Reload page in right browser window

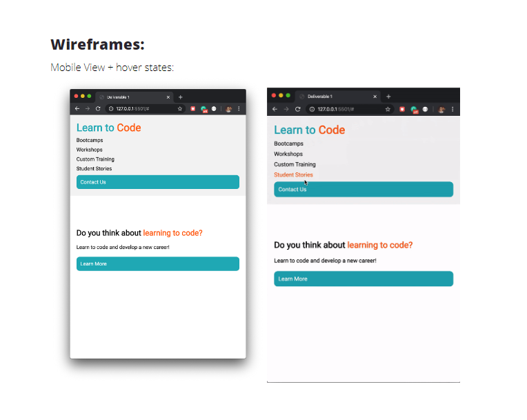pyautogui.click(x=297, y=109)
